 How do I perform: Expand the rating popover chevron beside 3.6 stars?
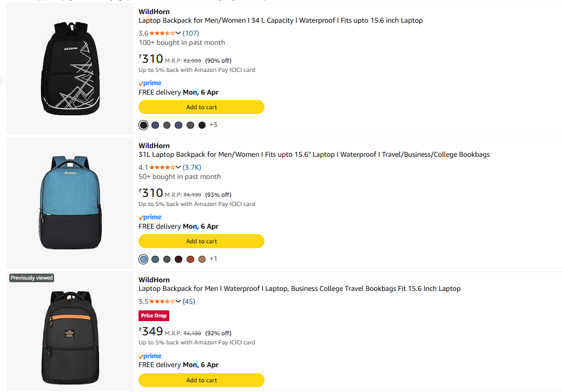(178, 33)
